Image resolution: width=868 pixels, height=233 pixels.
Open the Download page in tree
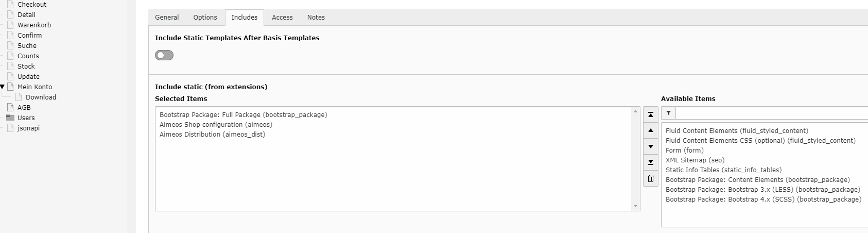pyautogui.click(x=41, y=97)
